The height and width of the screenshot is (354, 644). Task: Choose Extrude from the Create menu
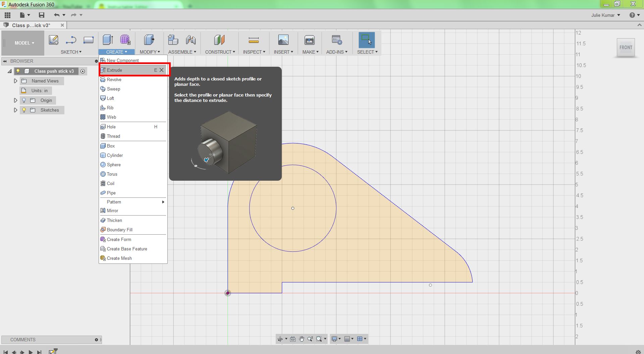115,70
